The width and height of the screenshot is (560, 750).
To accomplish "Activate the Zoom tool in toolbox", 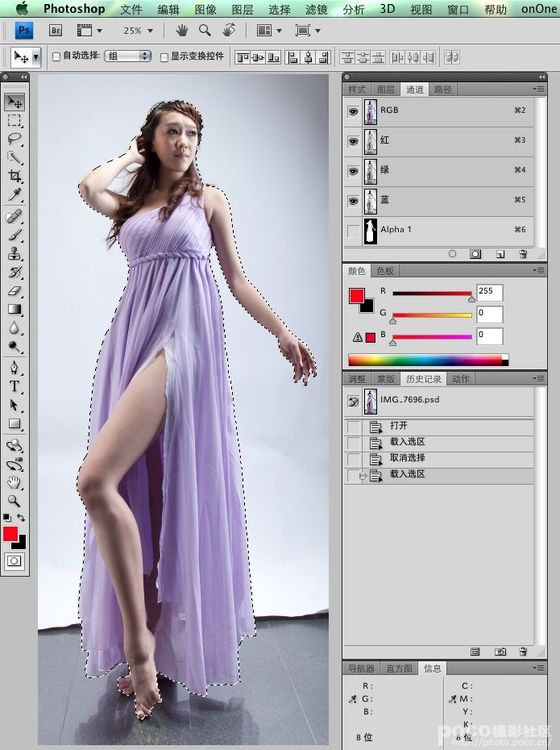I will [x=15, y=501].
